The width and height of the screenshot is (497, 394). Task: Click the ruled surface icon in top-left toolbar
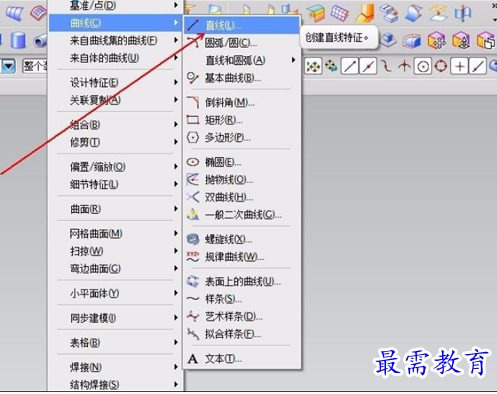tap(14, 13)
